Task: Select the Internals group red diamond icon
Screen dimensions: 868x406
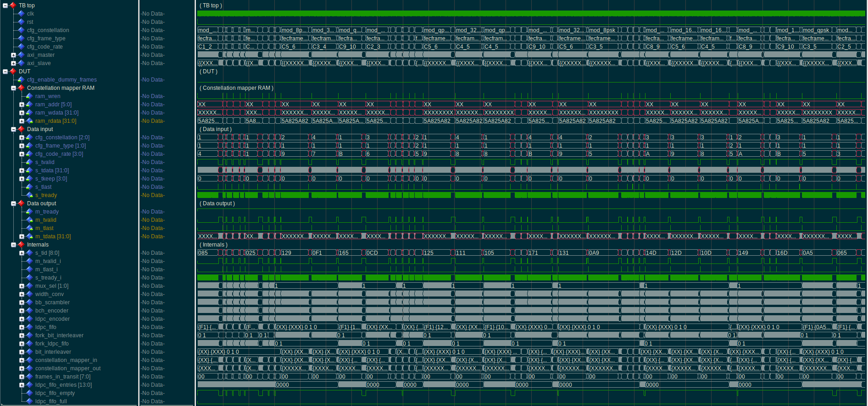Action: pyautogui.click(x=21, y=245)
